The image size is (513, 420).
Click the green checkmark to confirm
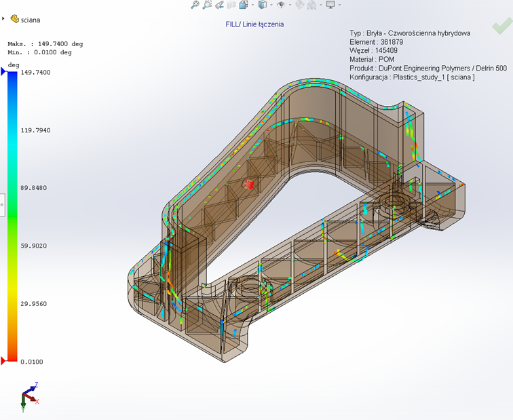(502, 26)
